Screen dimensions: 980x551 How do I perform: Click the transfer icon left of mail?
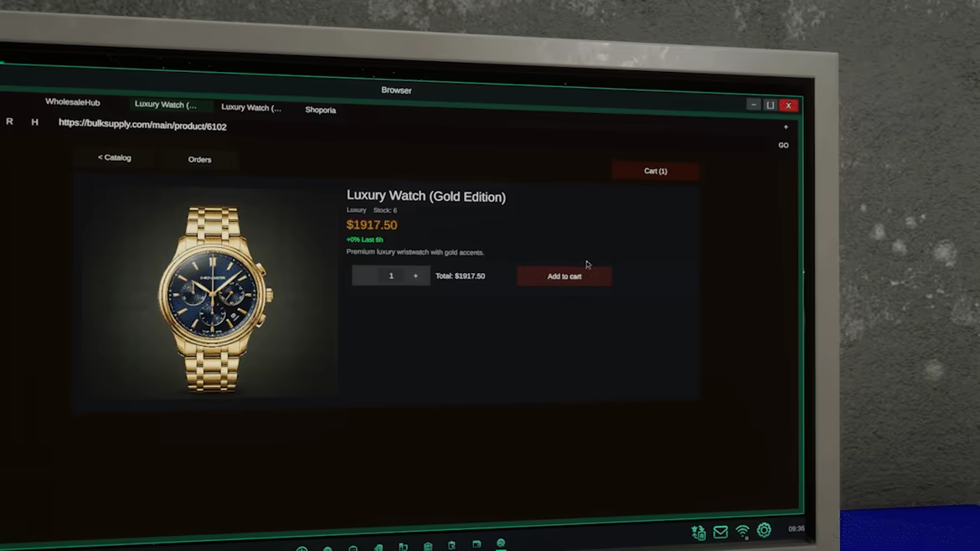pyautogui.click(x=698, y=532)
